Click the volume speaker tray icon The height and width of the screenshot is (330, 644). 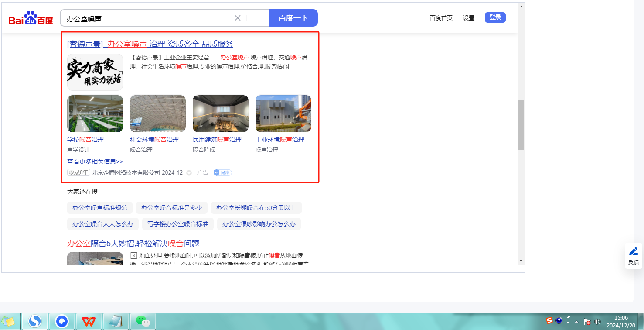pyautogui.click(x=597, y=321)
